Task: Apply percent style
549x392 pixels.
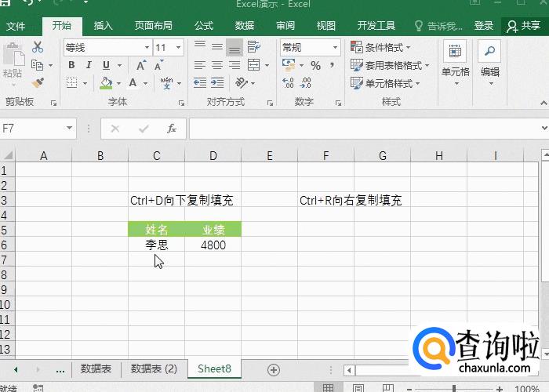Action: point(315,65)
